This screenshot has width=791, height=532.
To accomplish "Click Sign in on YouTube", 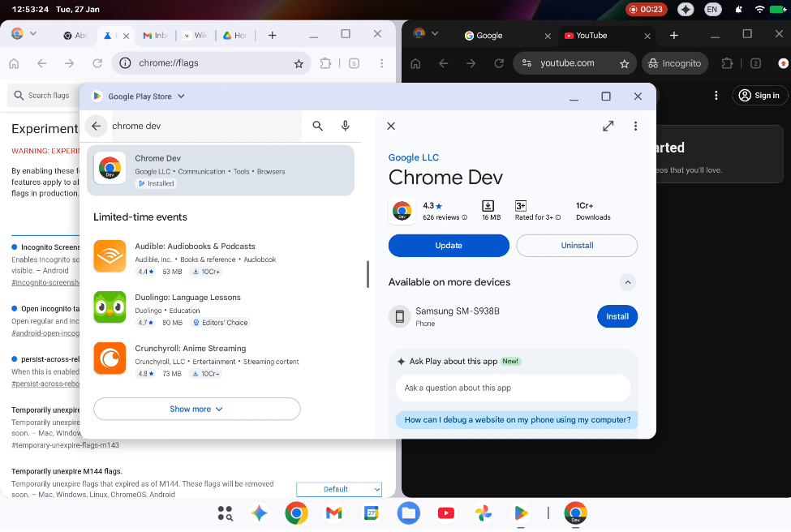I will [x=759, y=96].
